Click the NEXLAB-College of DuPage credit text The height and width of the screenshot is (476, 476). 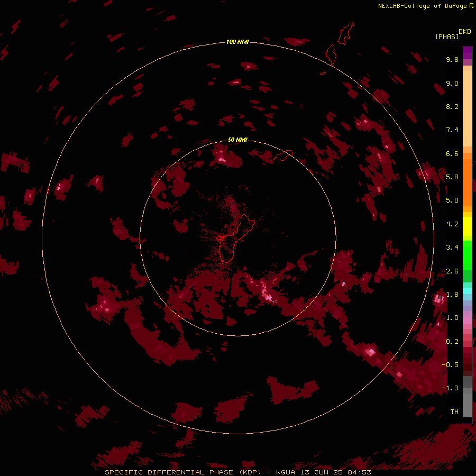[x=422, y=6]
